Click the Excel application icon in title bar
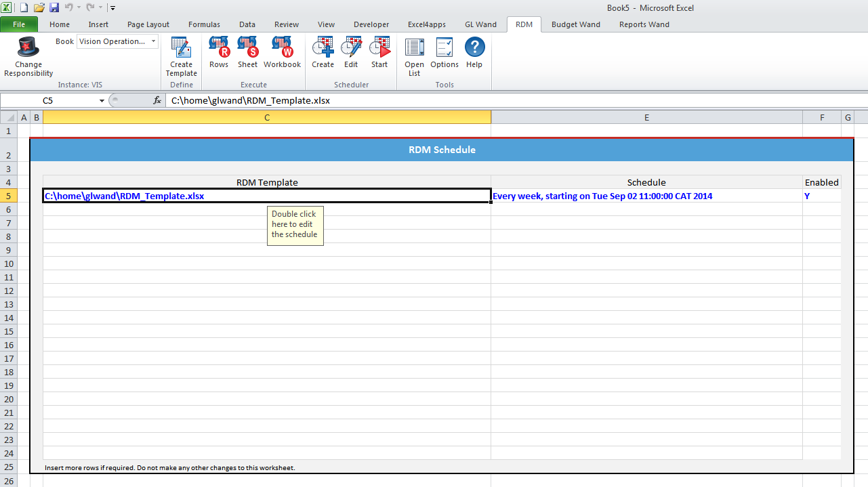 click(x=7, y=7)
